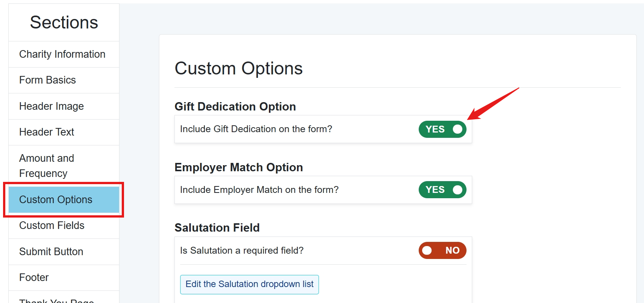Click the Salutation Field heading

click(x=217, y=228)
